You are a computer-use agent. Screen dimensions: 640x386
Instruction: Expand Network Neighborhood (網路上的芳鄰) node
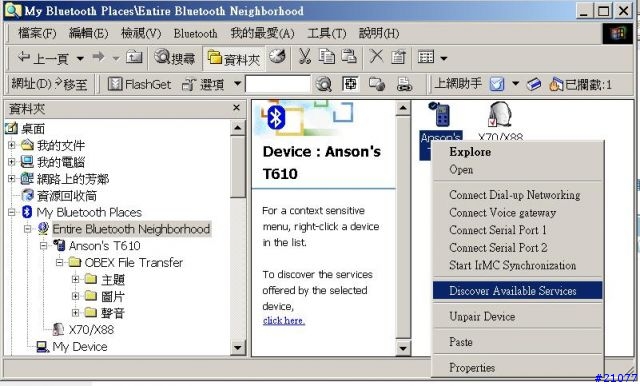(x=11, y=178)
